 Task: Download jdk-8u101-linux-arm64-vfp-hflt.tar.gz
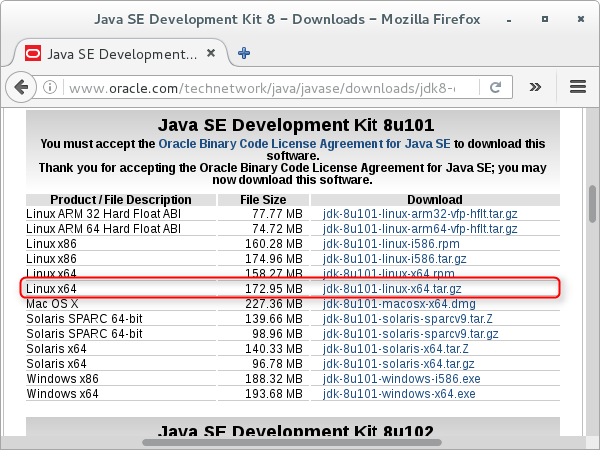point(420,229)
